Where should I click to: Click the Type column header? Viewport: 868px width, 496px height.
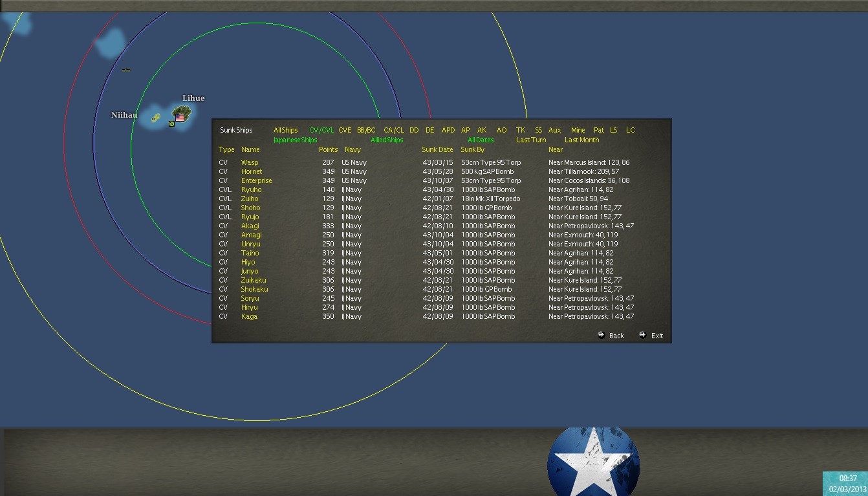(226, 149)
